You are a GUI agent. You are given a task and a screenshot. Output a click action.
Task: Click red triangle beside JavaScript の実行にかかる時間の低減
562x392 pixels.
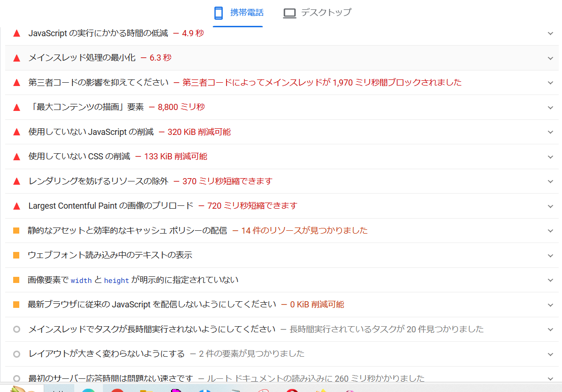point(17,33)
